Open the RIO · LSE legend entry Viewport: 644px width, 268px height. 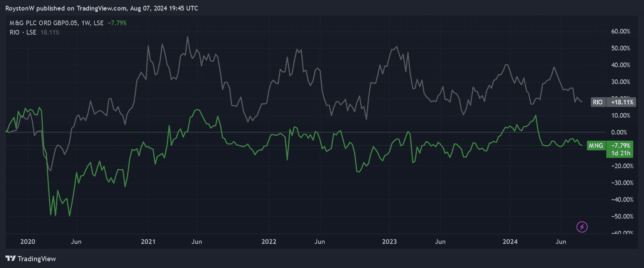pyautogui.click(x=23, y=32)
